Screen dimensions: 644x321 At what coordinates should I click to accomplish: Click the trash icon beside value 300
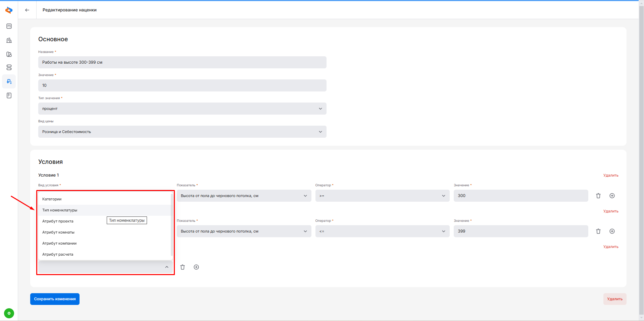598,196
